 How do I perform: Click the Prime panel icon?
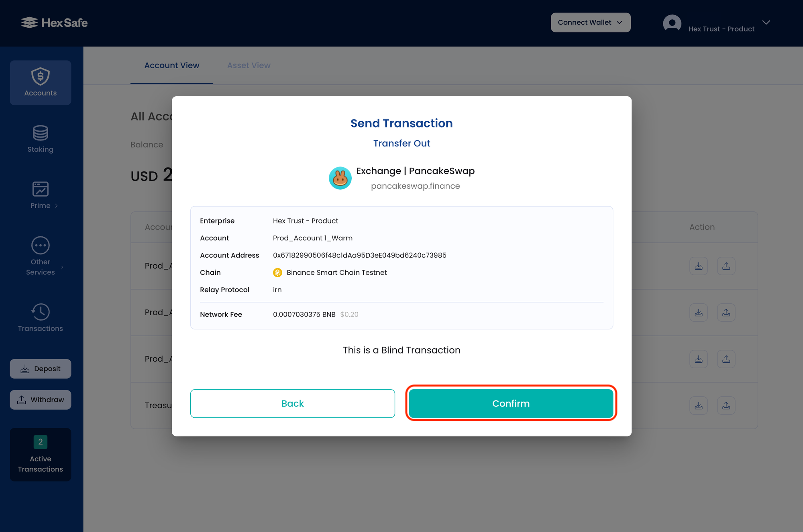point(40,189)
